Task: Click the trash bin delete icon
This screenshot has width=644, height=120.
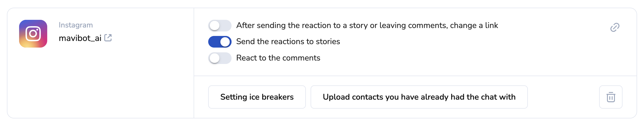Action: 611,97
